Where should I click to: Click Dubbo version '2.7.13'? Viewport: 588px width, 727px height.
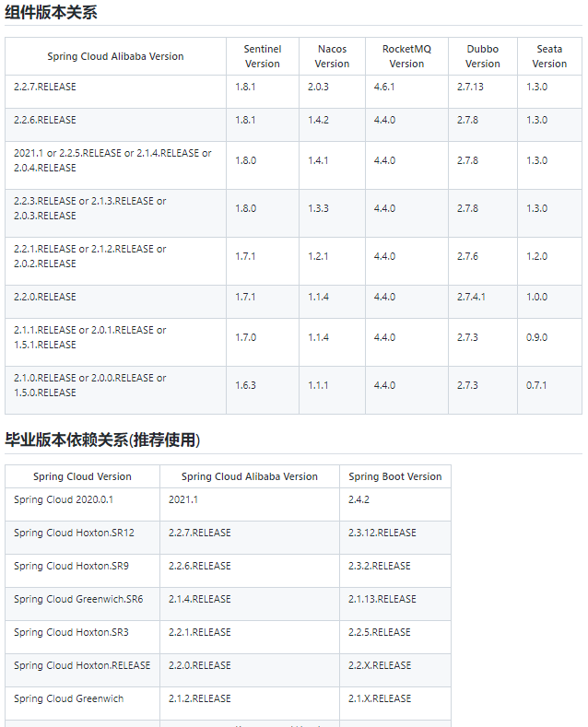pos(470,87)
